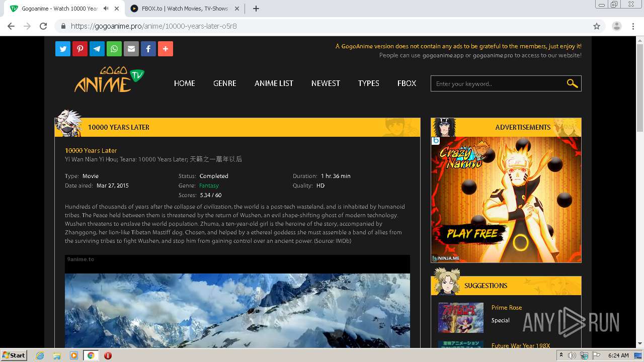Share page via Twitter icon
The height and width of the screenshot is (362, 644).
63,49
